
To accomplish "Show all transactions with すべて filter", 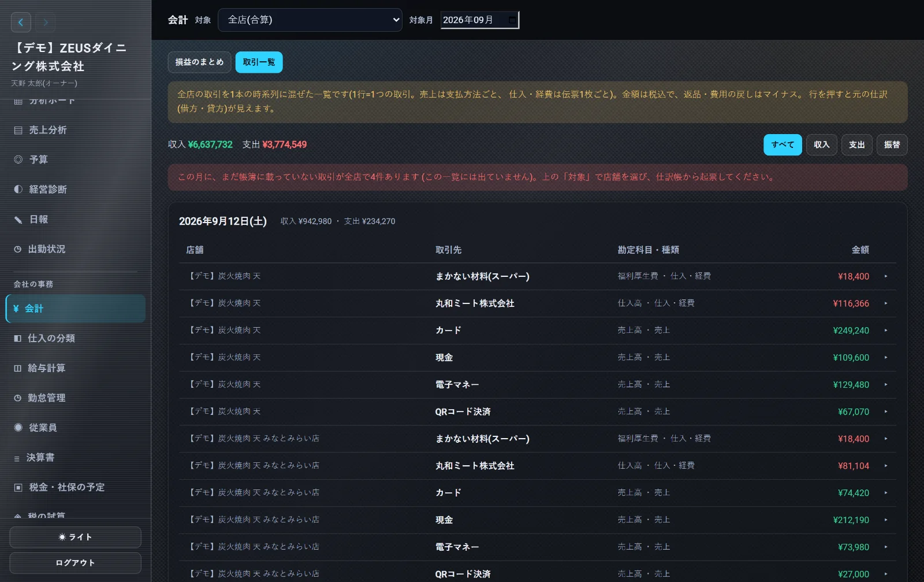I will (783, 144).
